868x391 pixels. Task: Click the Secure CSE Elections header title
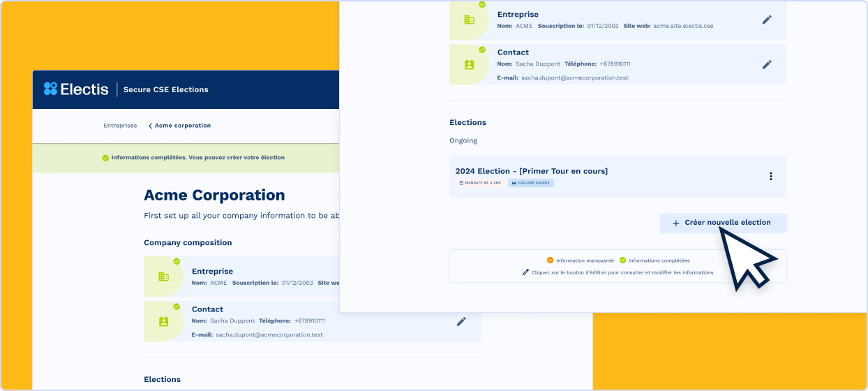click(166, 89)
